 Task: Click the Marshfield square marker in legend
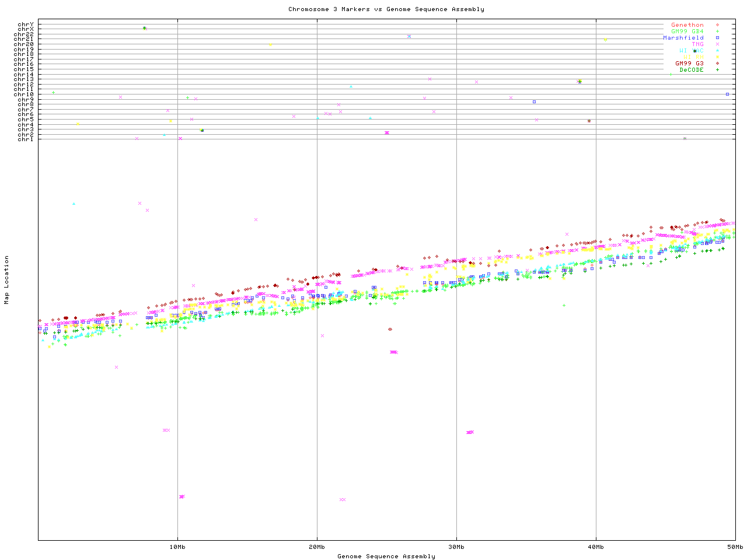tap(717, 38)
